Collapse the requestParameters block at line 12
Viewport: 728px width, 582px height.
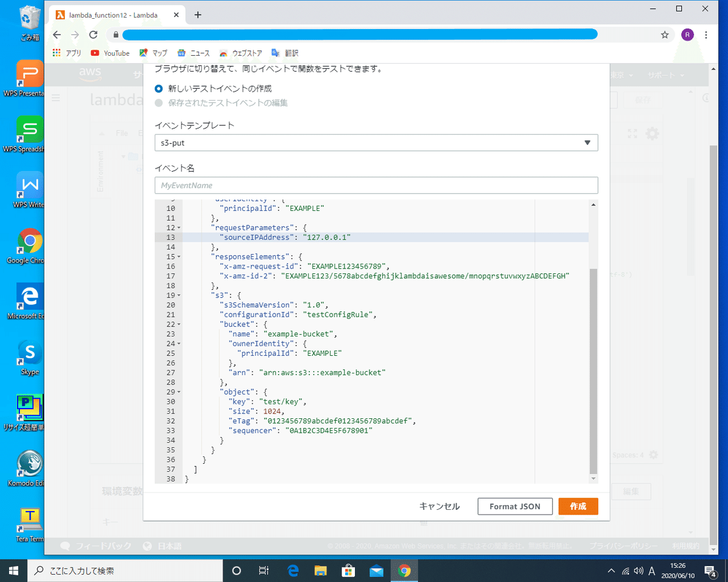pos(178,228)
